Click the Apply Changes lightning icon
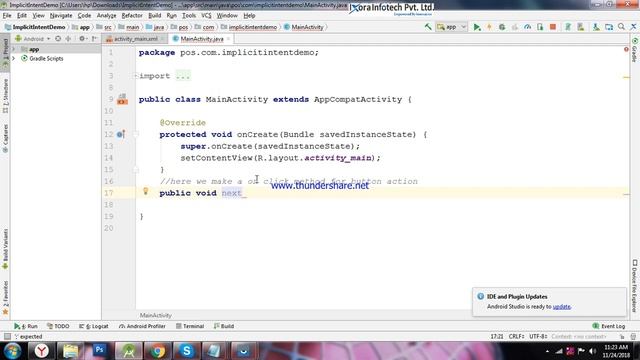640x360 pixels. (489, 27)
